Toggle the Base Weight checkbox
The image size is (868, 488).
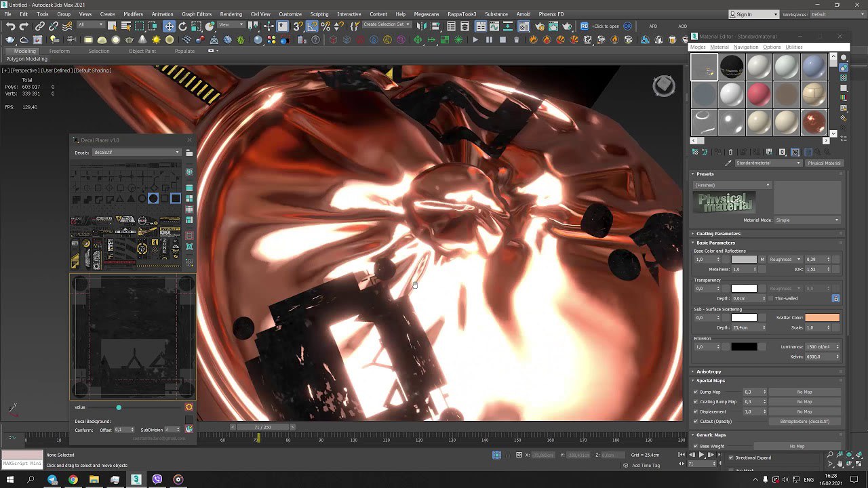click(x=695, y=446)
